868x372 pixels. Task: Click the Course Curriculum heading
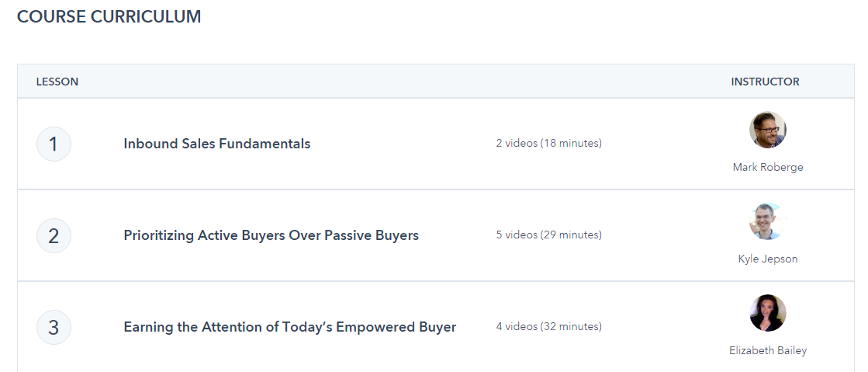pyautogui.click(x=109, y=17)
